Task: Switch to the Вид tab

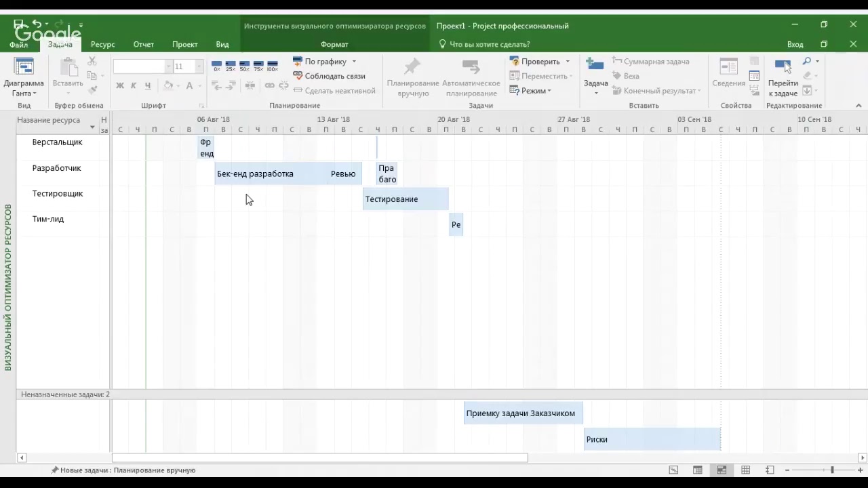Action: (x=222, y=44)
